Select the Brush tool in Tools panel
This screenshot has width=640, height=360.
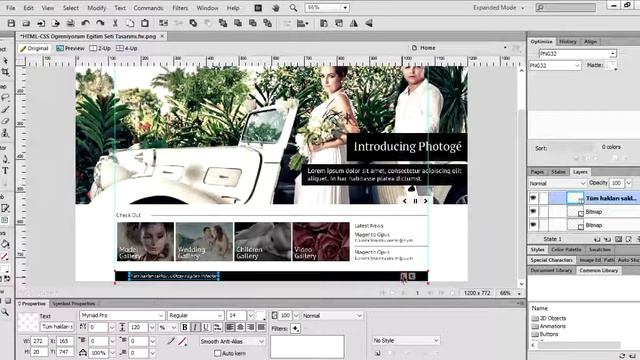(5, 109)
